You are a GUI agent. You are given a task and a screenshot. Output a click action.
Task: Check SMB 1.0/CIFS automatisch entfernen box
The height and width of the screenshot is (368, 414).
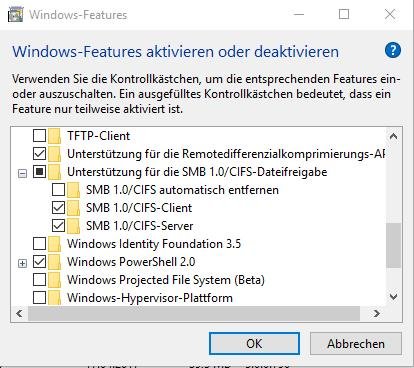(x=58, y=190)
